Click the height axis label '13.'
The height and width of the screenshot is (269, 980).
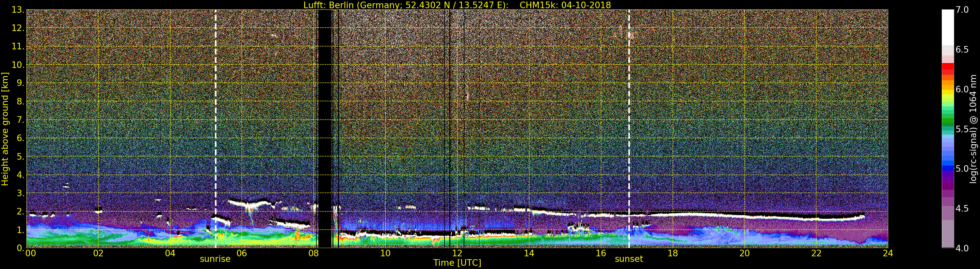point(18,10)
